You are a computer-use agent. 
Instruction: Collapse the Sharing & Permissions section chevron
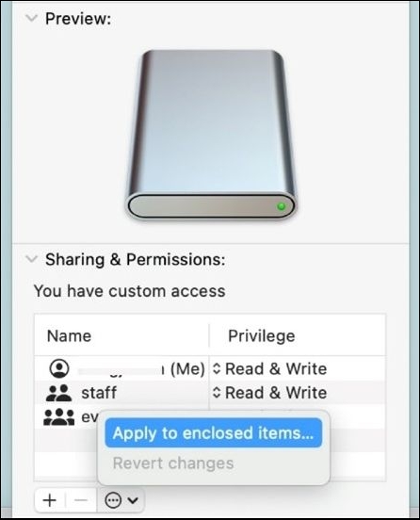point(31,259)
